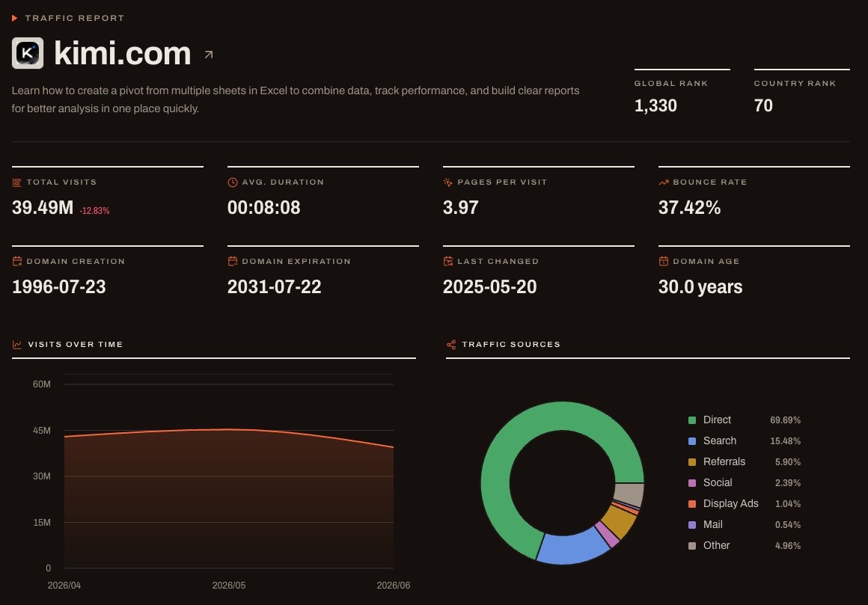Click the Domain Creation calendar icon
The height and width of the screenshot is (605, 868).
(17, 261)
